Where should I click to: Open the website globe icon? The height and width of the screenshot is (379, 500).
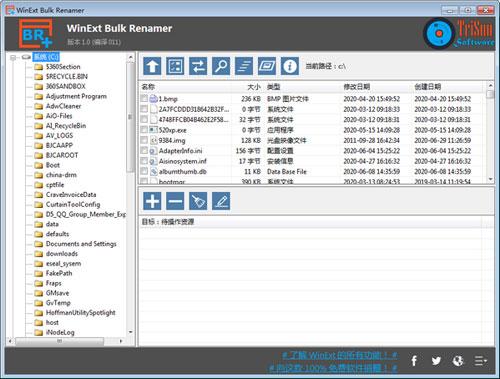tap(458, 361)
